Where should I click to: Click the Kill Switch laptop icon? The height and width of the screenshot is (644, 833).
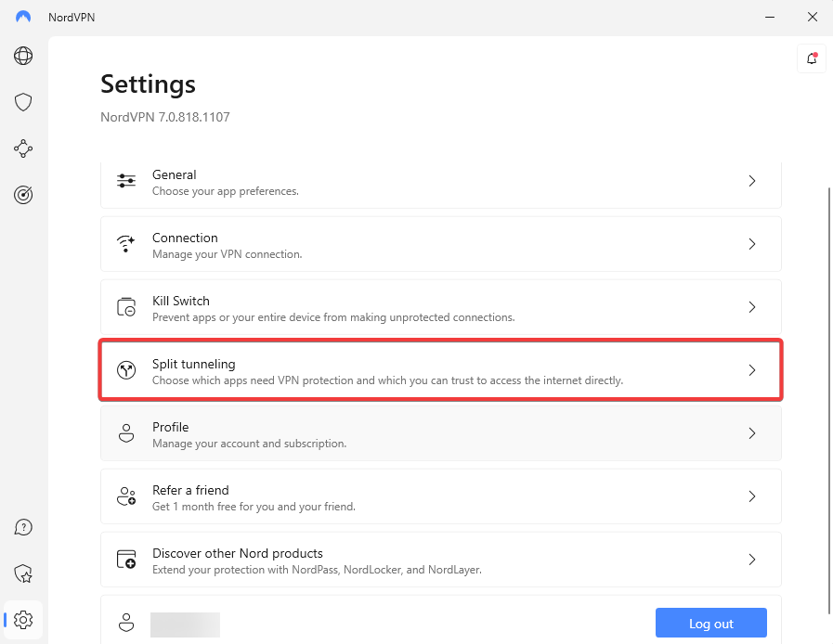click(x=126, y=307)
